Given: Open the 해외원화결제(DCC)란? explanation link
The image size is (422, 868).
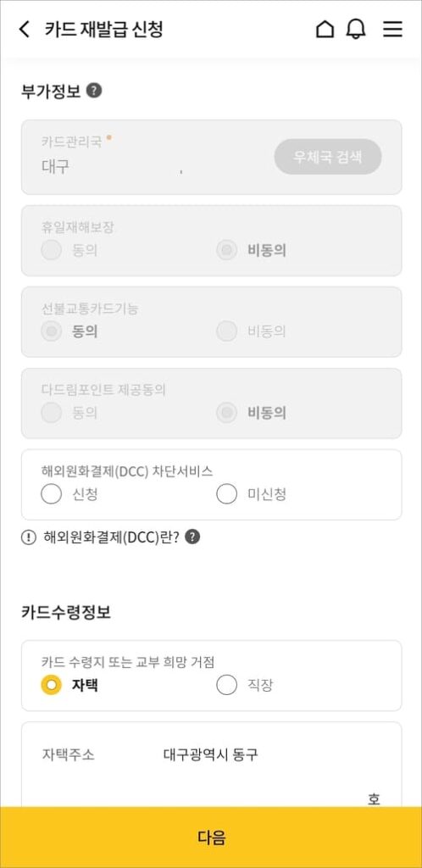Looking at the screenshot, I should tap(111, 537).
